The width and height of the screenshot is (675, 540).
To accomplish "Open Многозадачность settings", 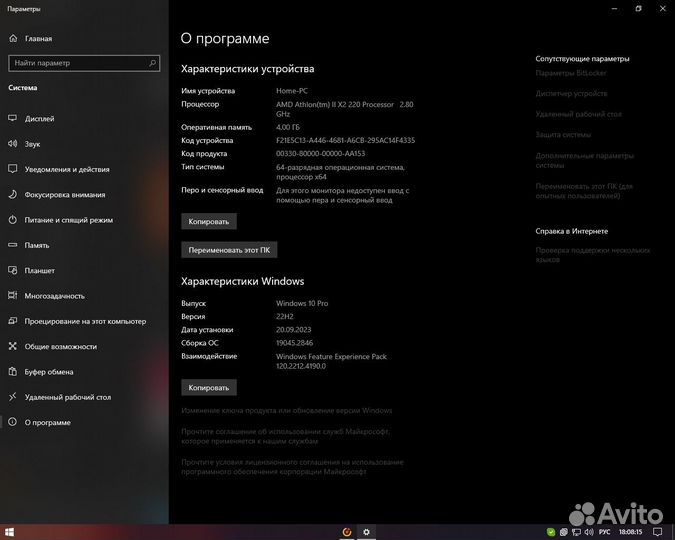I will (x=46, y=296).
